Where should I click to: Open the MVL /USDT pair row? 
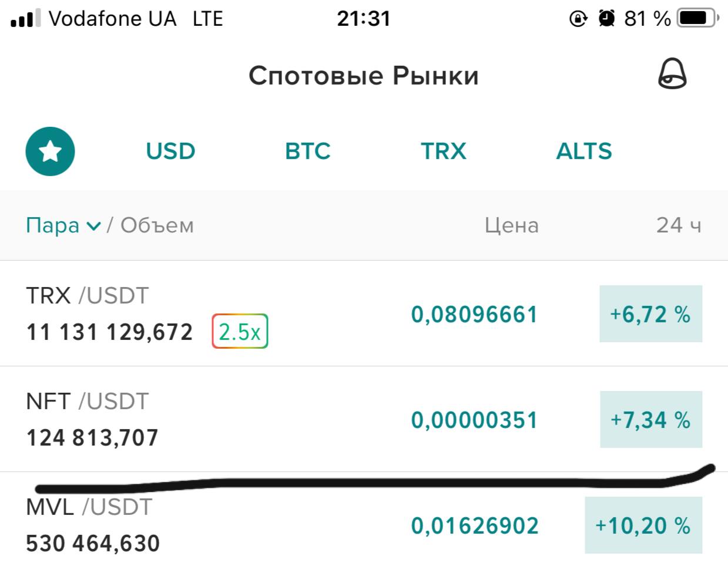(x=364, y=519)
